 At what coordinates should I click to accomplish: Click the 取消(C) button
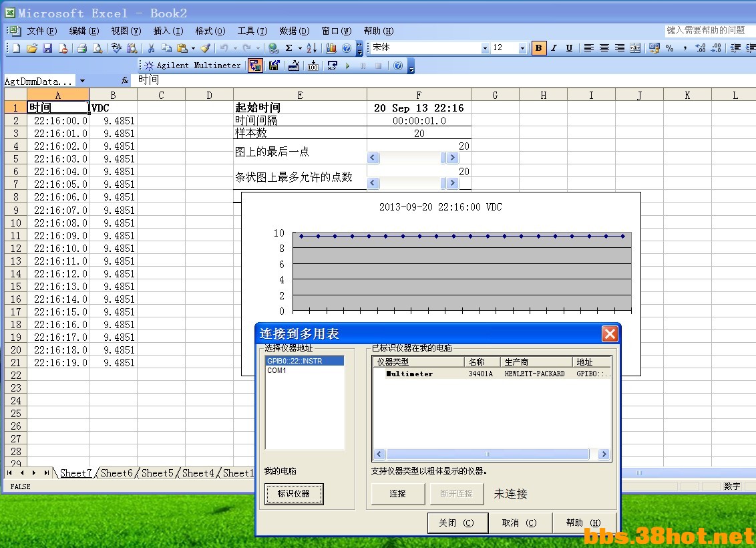tap(520, 523)
